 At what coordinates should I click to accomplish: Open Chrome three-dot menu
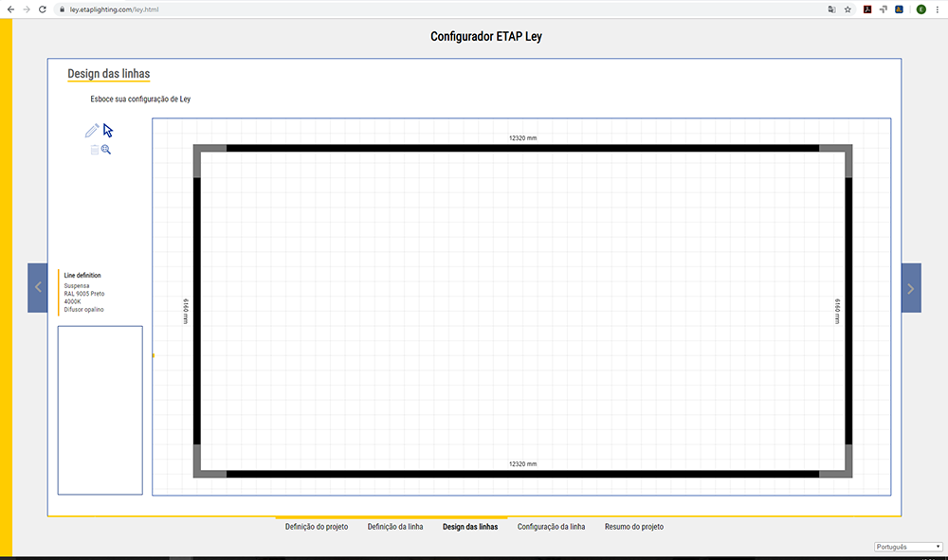coord(938,9)
